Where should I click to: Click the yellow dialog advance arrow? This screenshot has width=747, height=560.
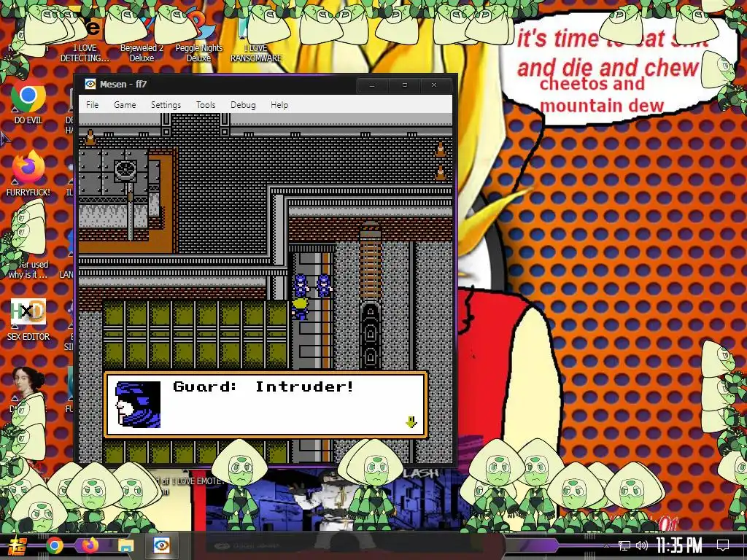tap(411, 422)
